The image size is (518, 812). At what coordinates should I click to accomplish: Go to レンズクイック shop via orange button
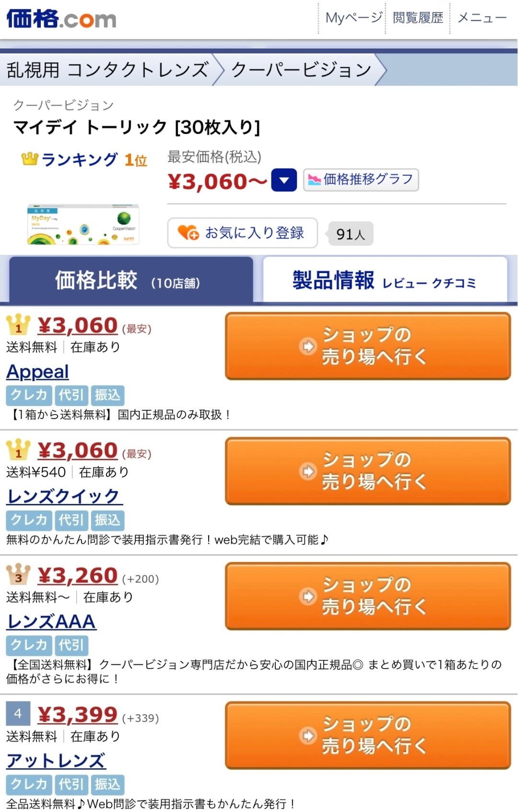click(x=368, y=471)
